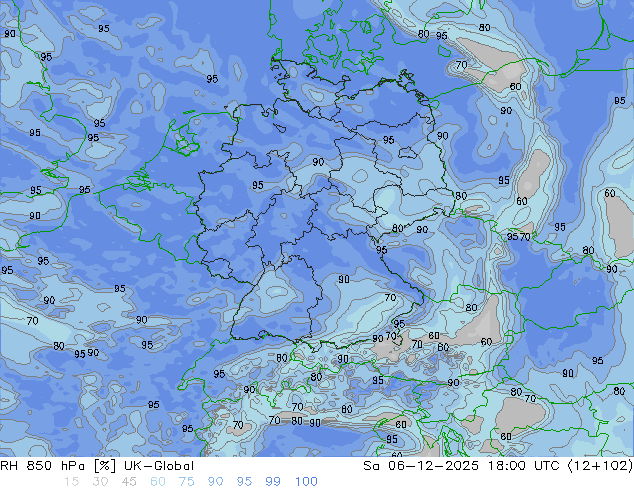Click the 'UK-Global' model name text
The width and height of the screenshot is (634, 490).
coord(159,466)
